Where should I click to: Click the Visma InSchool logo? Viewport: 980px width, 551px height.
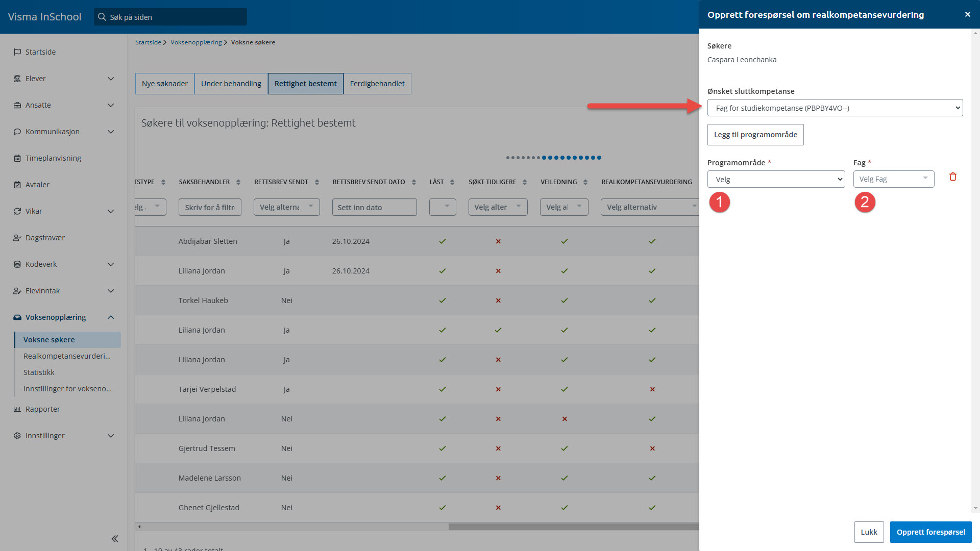(x=45, y=17)
